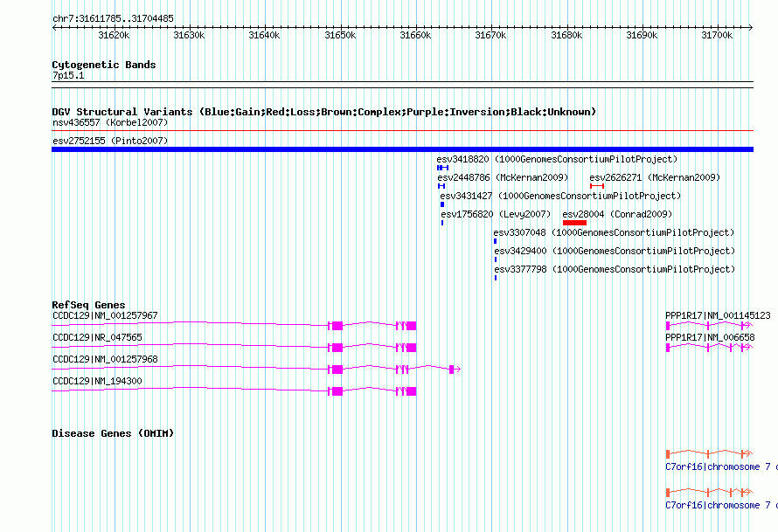Select the 31620k ruler tick label

[114, 35]
